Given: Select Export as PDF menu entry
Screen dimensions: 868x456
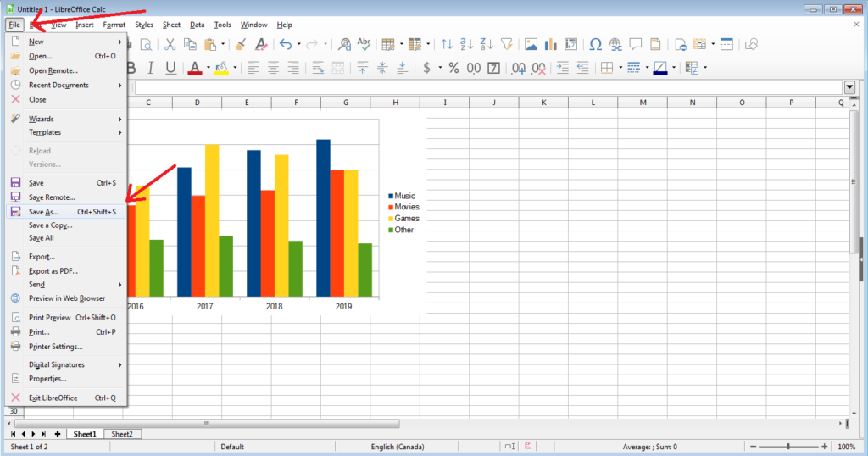Looking at the screenshot, I should (53, 271).
